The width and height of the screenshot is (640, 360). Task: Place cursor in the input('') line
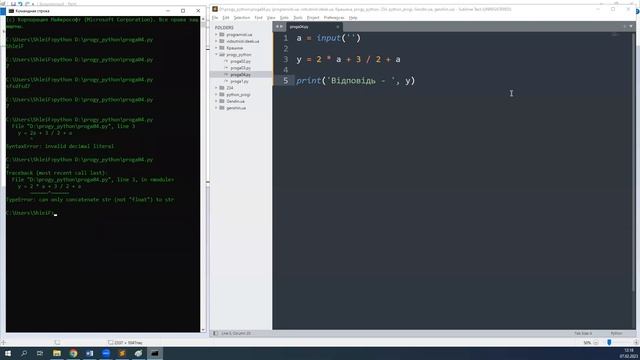coord(329,38)
